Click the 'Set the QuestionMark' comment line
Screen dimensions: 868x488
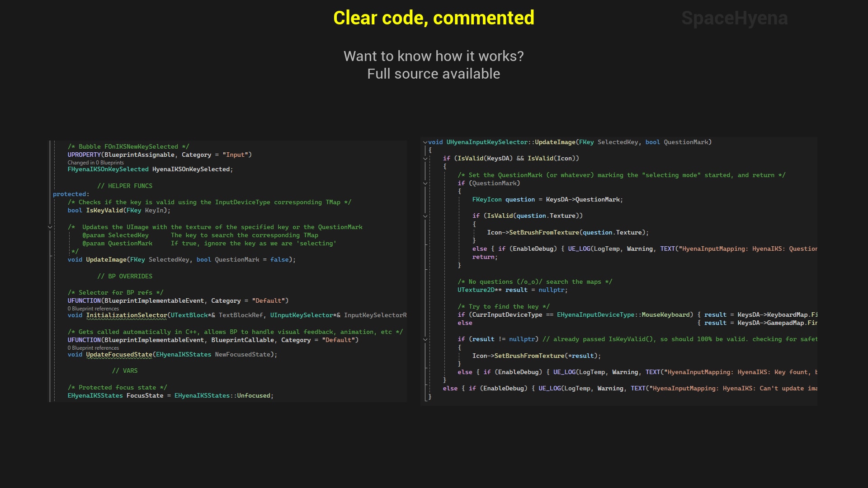(622, 175)
